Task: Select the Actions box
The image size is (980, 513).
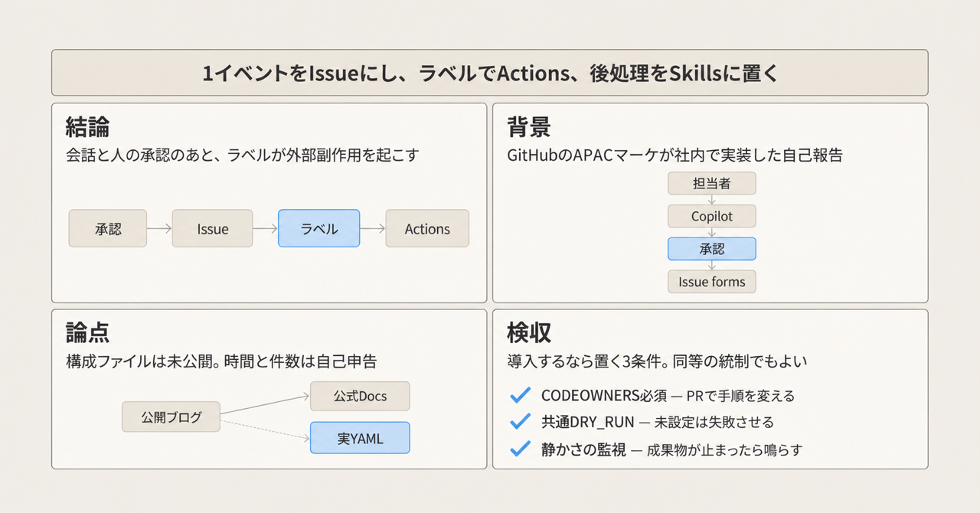Action: pyautogui.click(x=427, y=228)
